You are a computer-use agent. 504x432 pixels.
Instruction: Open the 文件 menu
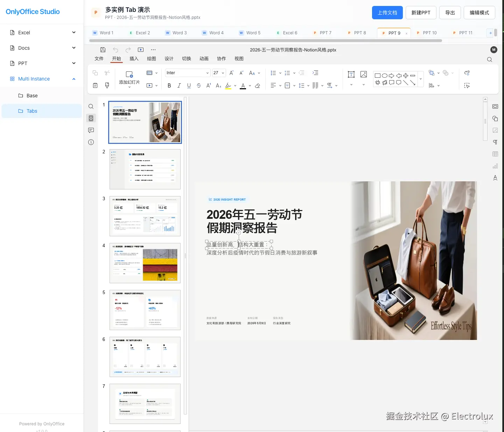(x=99, y=59)
